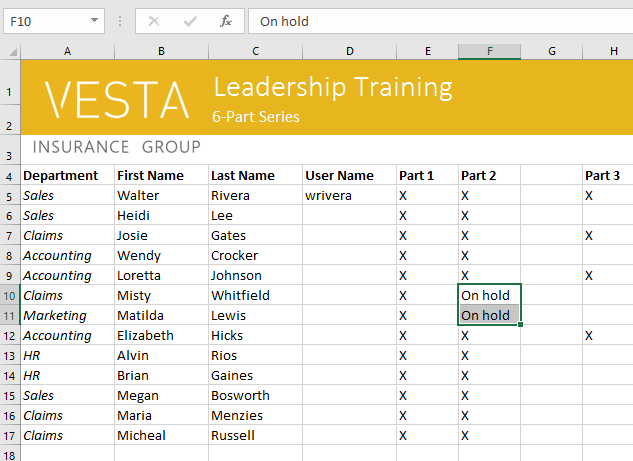Select the row 4 header

(x=9, y=176)
